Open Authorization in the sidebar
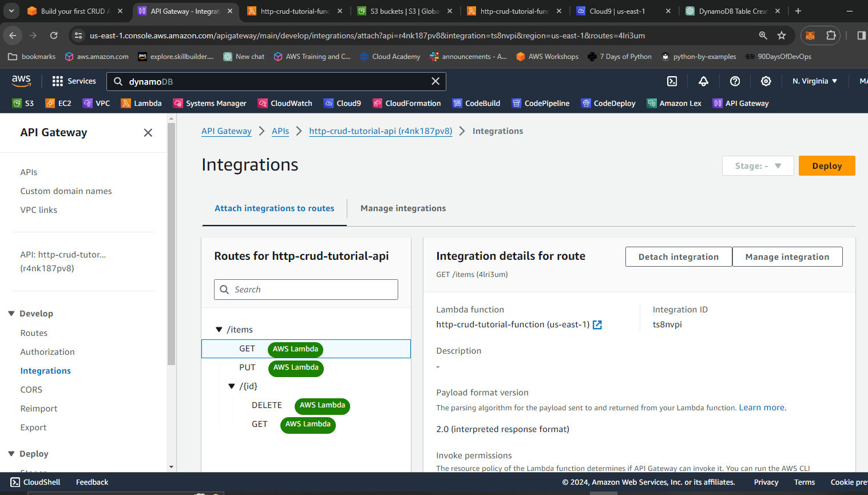 (x=47, y=352)
